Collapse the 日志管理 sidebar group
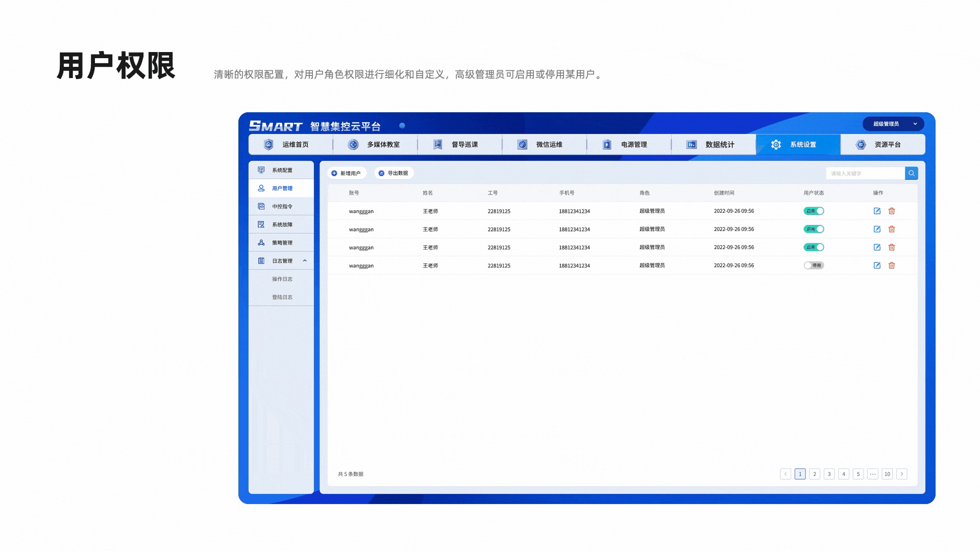 [305, 261]
